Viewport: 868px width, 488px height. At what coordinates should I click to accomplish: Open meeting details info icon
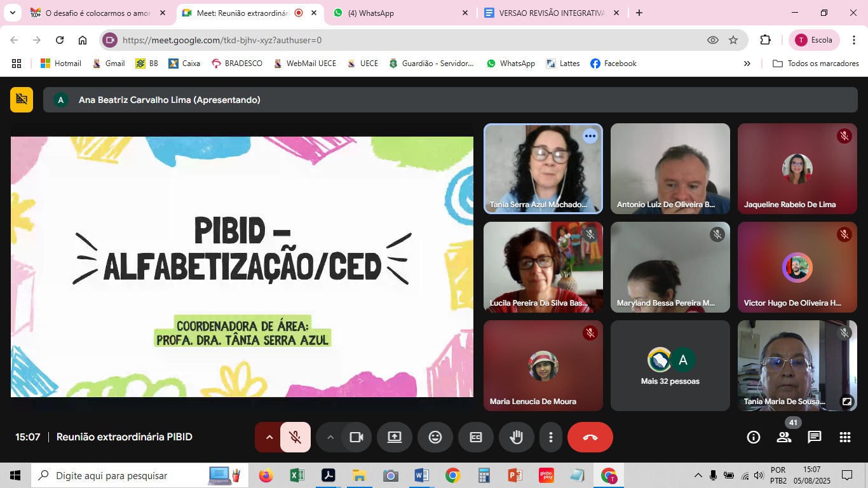pos(754,437)
